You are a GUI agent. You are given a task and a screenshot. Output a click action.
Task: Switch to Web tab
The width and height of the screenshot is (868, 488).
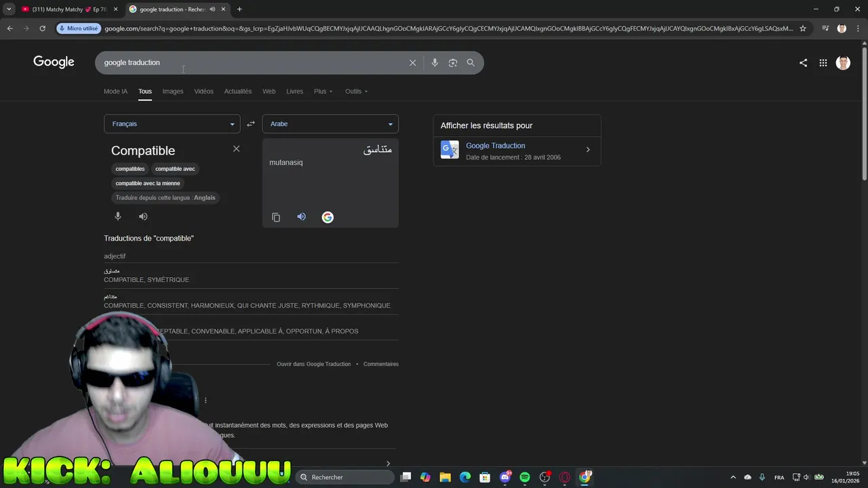[269, 91]
